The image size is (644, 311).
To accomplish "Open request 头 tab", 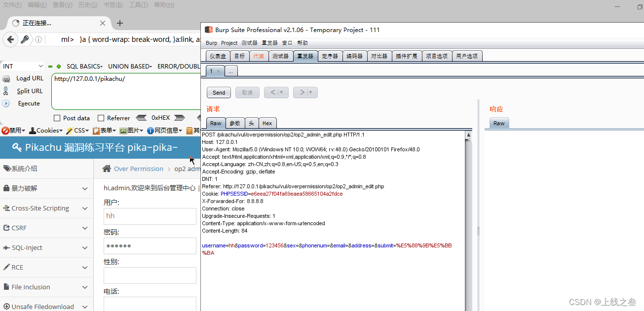I will click(251, 123).
